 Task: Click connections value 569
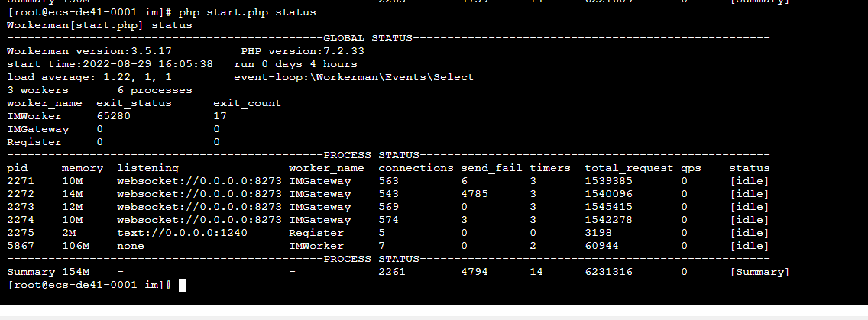pos(389,207)
